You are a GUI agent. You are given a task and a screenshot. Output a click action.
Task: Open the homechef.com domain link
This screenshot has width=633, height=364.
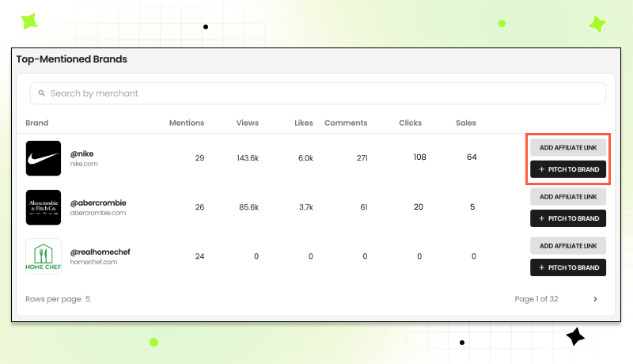tap(93, 262)
